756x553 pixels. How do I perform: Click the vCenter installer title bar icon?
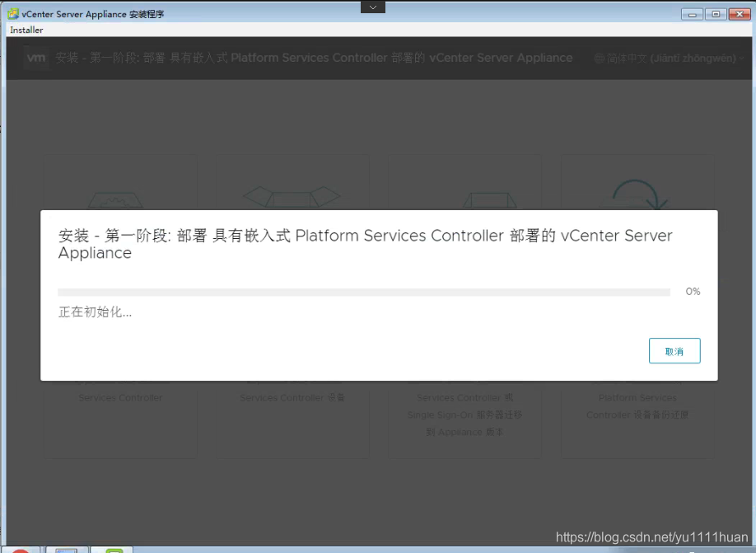click(13, 14)
